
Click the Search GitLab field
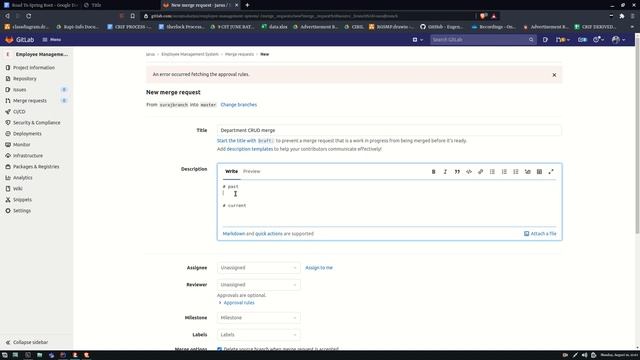click(483, 40)
